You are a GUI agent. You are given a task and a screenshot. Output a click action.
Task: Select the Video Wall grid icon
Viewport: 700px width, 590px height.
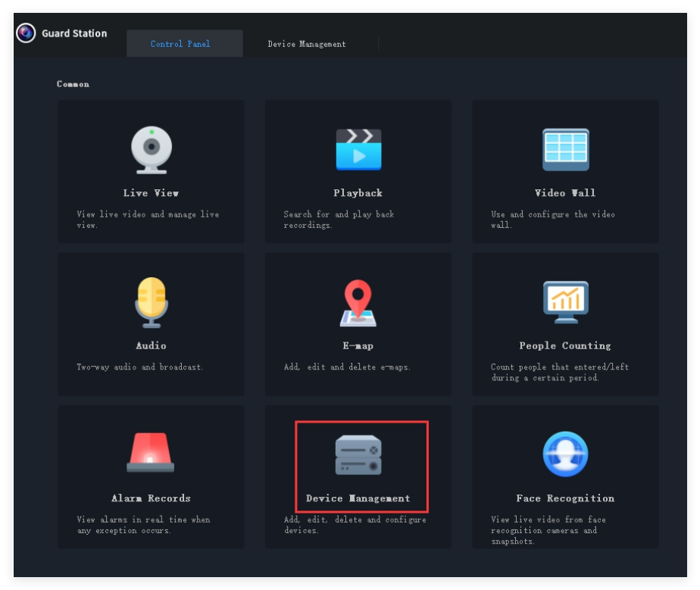click(565, 150)
